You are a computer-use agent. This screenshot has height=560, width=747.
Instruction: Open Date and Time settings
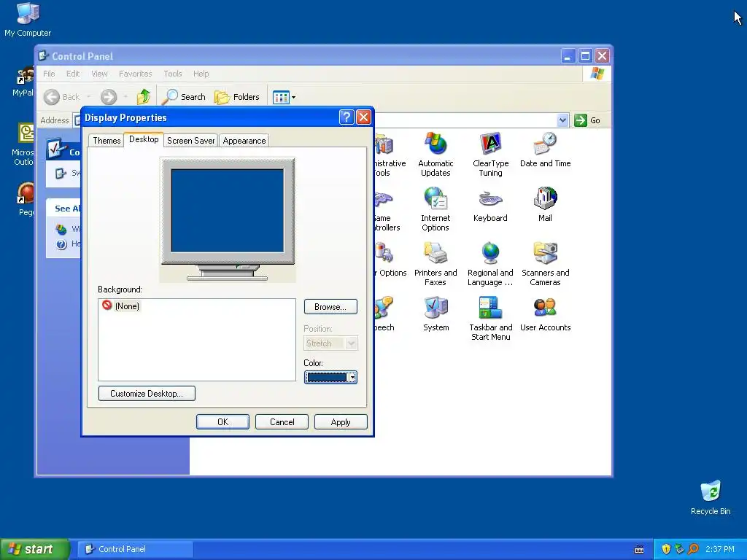click(545, 150)
